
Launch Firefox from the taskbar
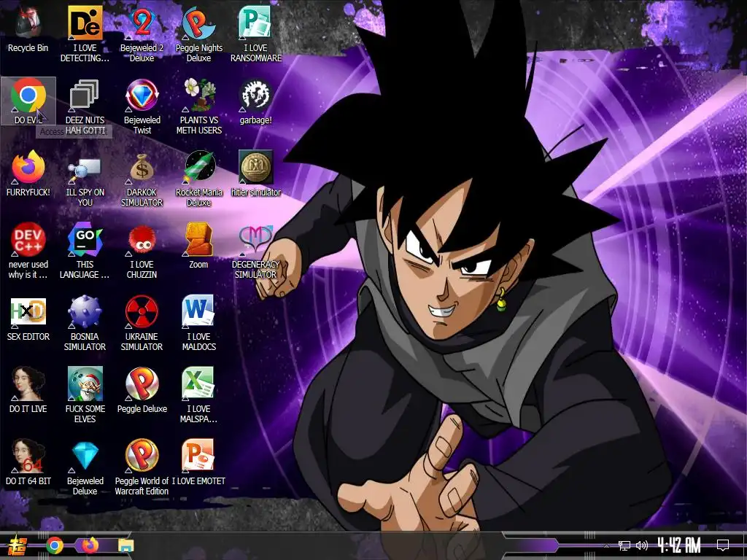click(x=90, y=545)
